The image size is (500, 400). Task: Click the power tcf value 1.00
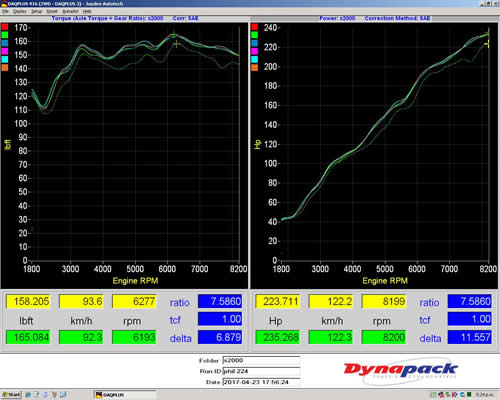pos(470,319)
